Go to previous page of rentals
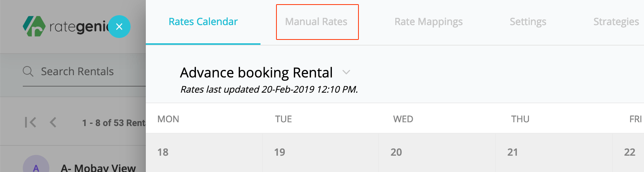This screenshot has height=172, width=644. click(53, 122)
